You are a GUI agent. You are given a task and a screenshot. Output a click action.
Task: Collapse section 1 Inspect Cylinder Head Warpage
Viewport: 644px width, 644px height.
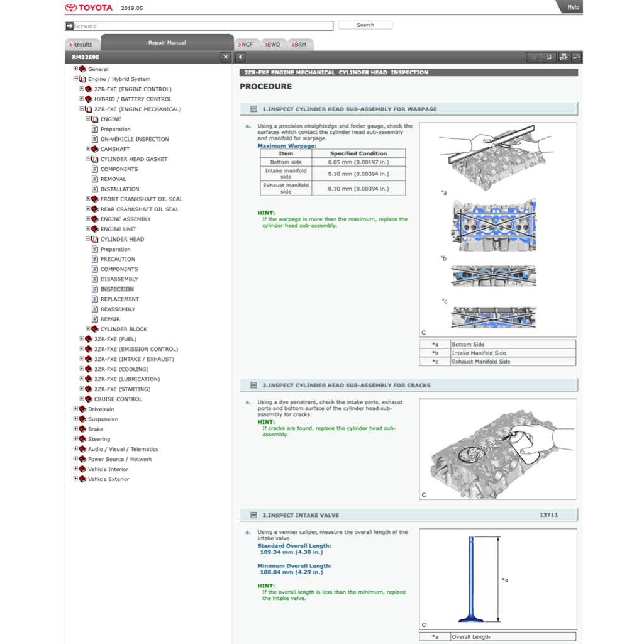point(253,109)
